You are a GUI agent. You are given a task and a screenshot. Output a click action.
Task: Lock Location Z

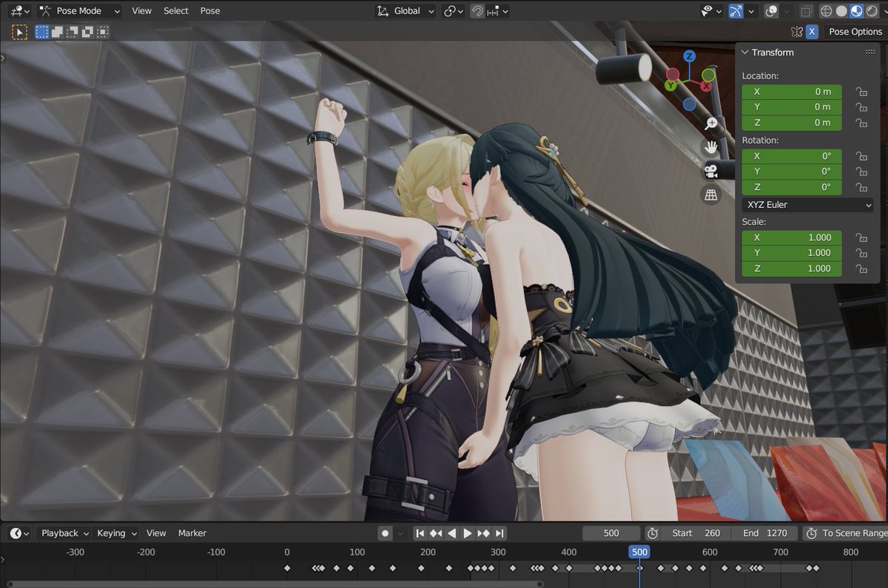[x=861, y=123]
